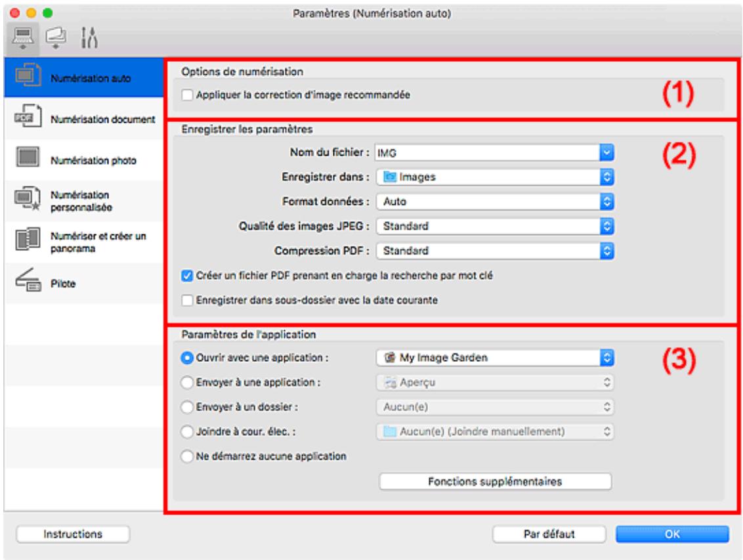Uncheck Créer un fichier PDF recherche par mot clé
Viewport: 743px width, 560px height.
pos(188,276)
